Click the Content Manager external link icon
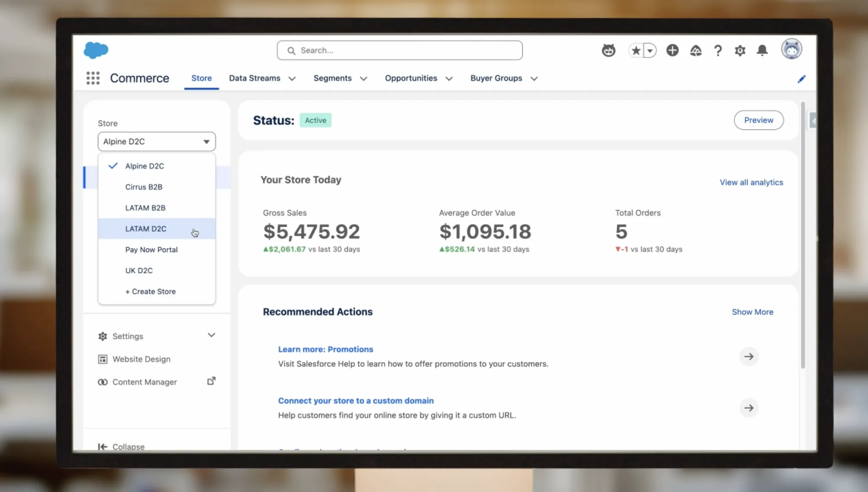This screenshot has height=492, width=868. tap(211, 381)
